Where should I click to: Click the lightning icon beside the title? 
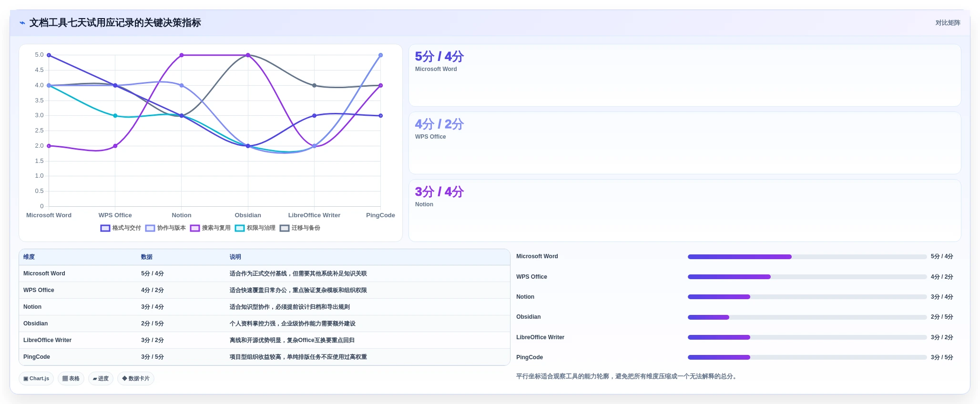coord(22,23)
